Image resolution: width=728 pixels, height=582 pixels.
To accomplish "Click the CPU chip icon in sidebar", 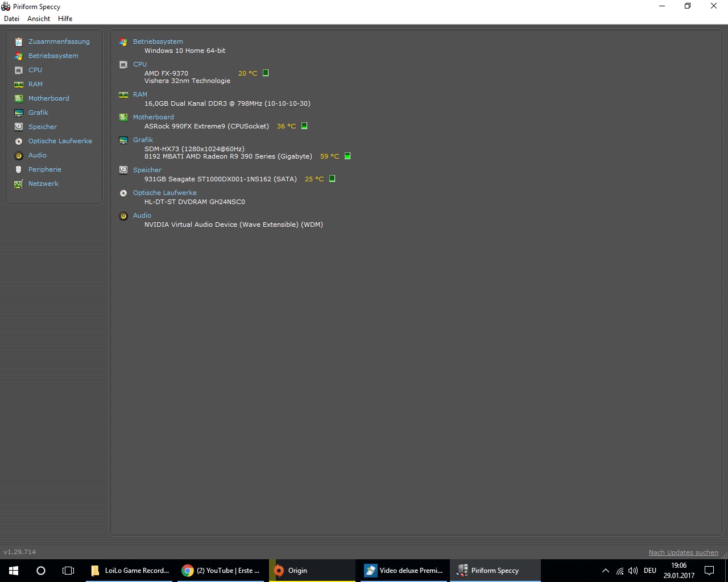I will click(x=19, y=70).
